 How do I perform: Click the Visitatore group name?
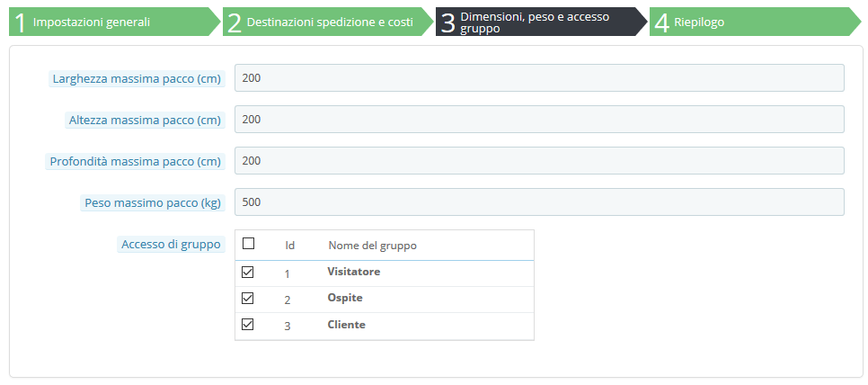(x=354, y=272)
